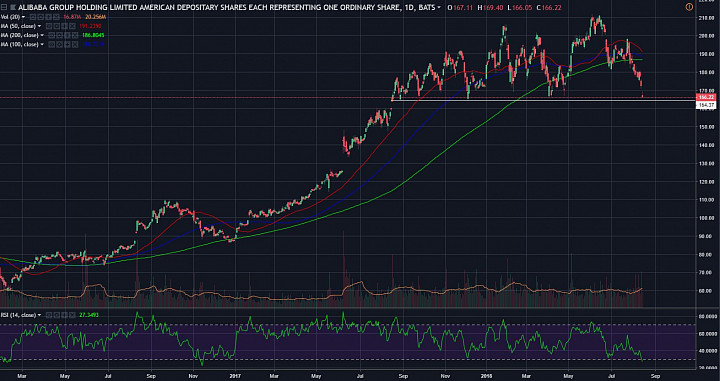
Task: Click the exchange flag icon before ALIBABA title
Action: (13, 7)
